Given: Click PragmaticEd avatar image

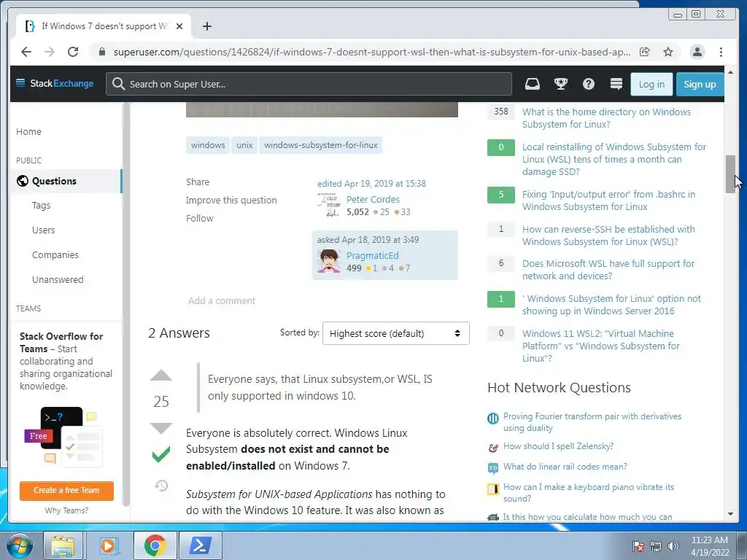Looking at the screenshot, I should [329, 261].
